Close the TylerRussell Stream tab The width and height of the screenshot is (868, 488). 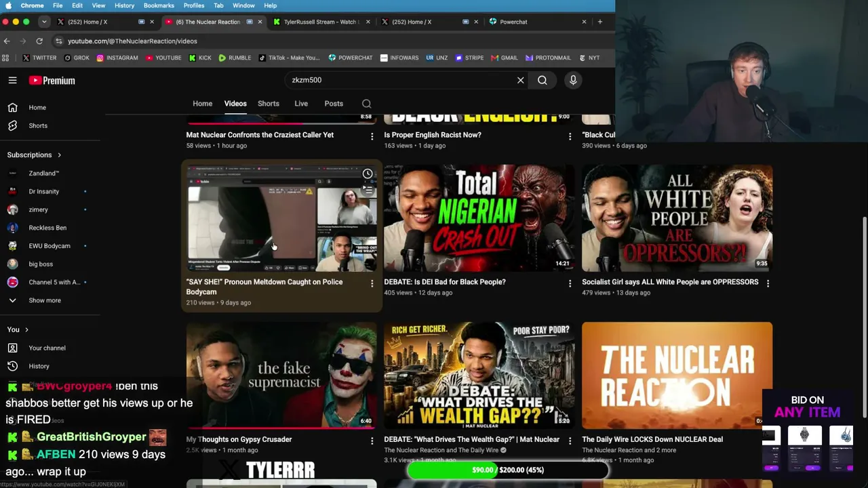point(368,22)
